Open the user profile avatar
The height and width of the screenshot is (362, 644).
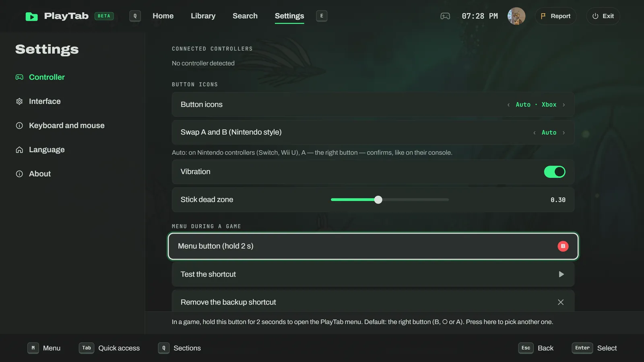pyautogui.click(x=516, y=16)
